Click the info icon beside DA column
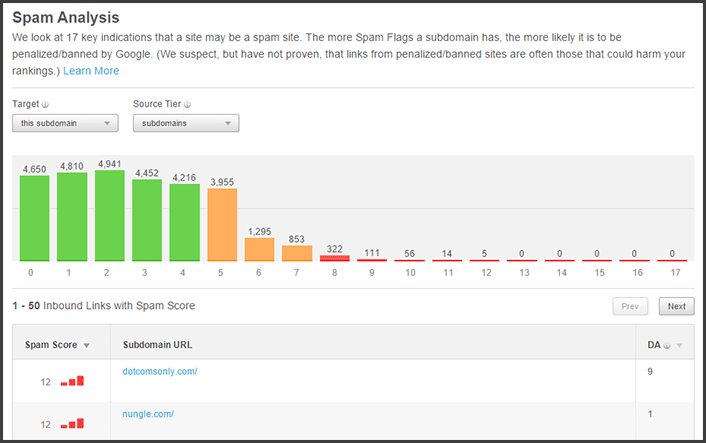 (x=668, y=345)
